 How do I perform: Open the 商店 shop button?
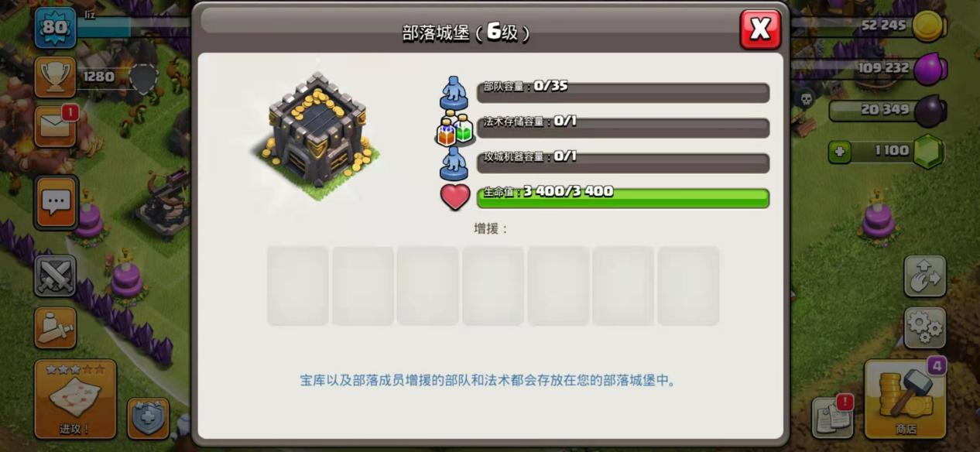coord(905,399)
